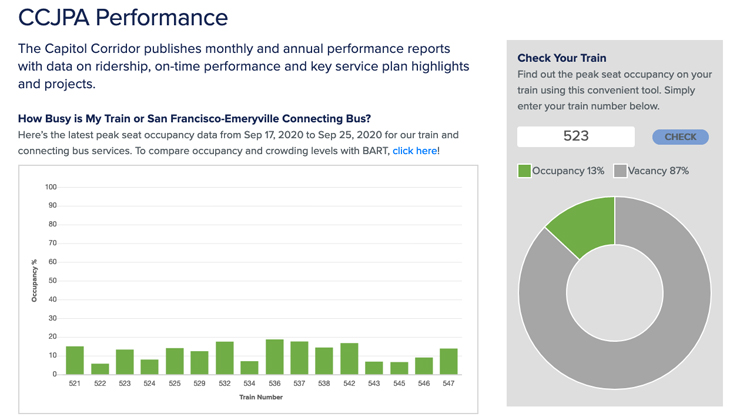Click the 'Find out the peak seat occupancy' description
The height and width of the screenshot is (420, 740).
[x=614, y=90]
